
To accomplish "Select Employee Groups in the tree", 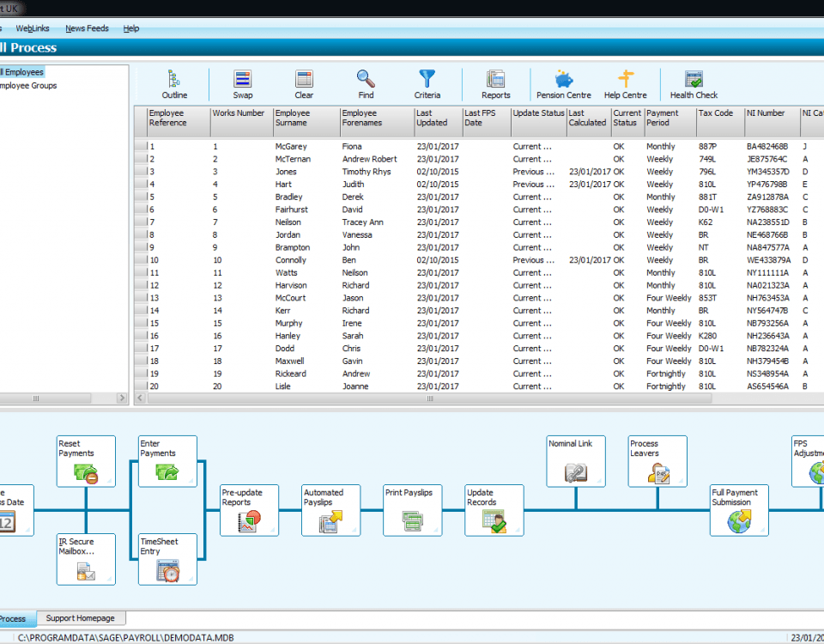I will pyautogui.click(x=28, y=86).
